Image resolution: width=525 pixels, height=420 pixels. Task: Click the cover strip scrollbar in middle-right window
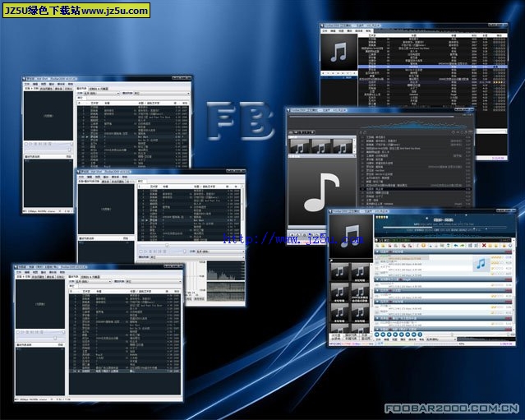coord(354,146)
